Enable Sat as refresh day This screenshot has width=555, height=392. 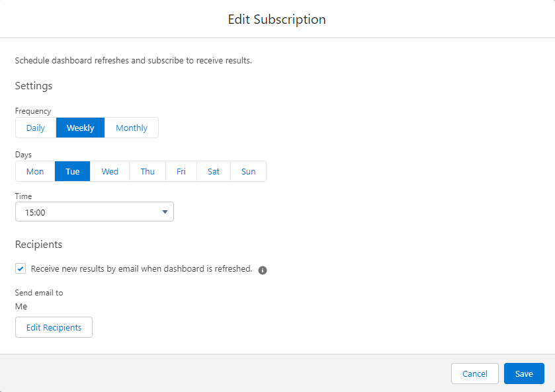point(214,171)
